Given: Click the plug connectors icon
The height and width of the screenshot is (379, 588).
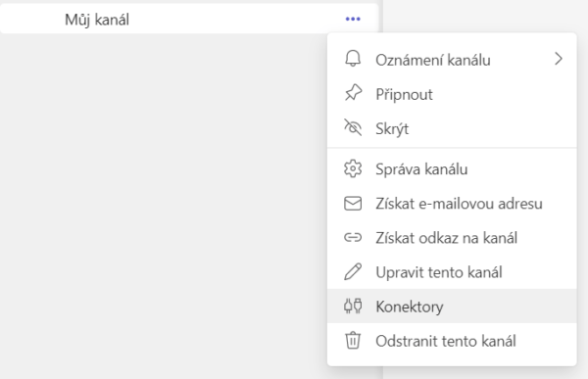Looking at the screenshot, I should point(353,306).
